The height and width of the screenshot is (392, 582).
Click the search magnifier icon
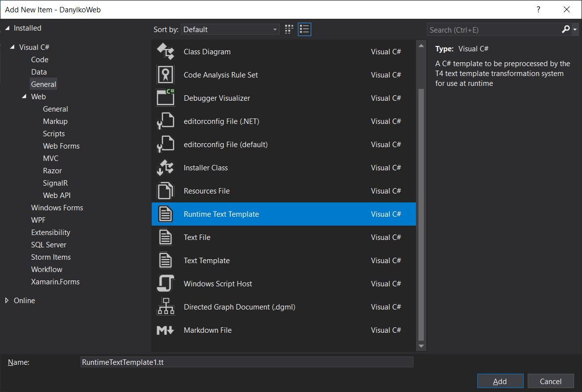[566, 29]
